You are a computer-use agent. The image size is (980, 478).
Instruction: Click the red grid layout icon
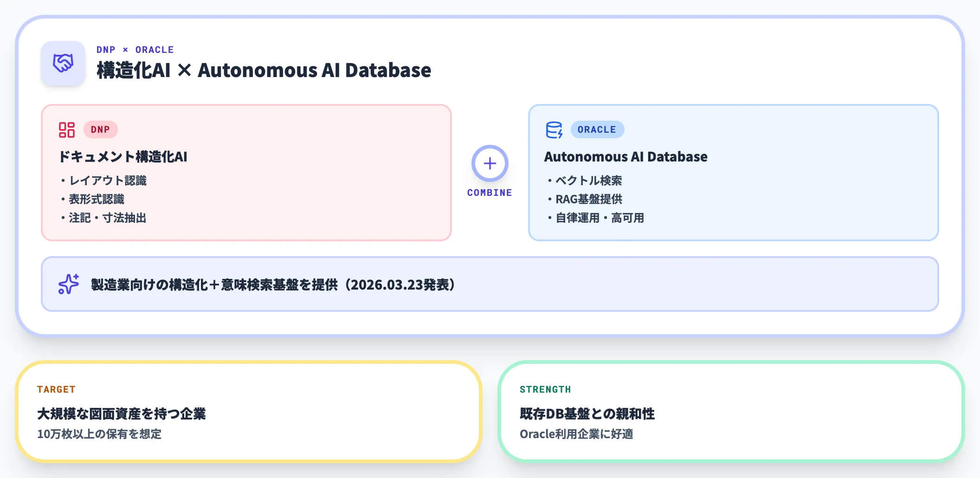[67, 130]
